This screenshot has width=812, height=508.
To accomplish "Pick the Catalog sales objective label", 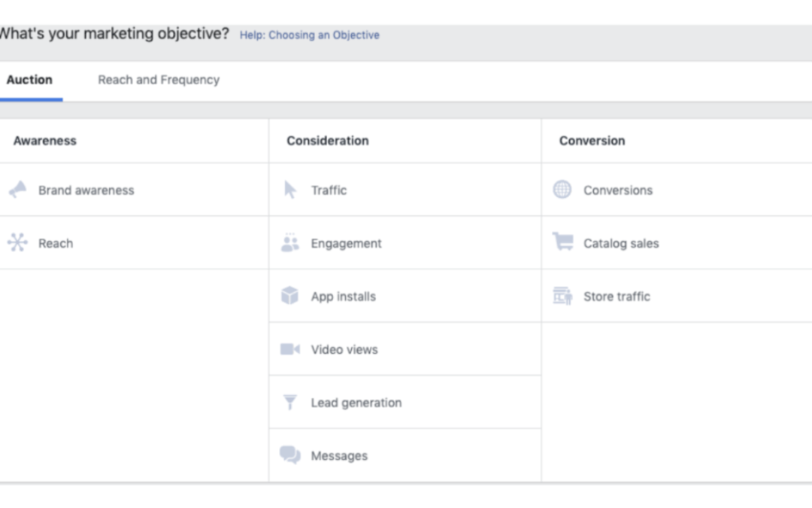I will (x=621, y=244).
